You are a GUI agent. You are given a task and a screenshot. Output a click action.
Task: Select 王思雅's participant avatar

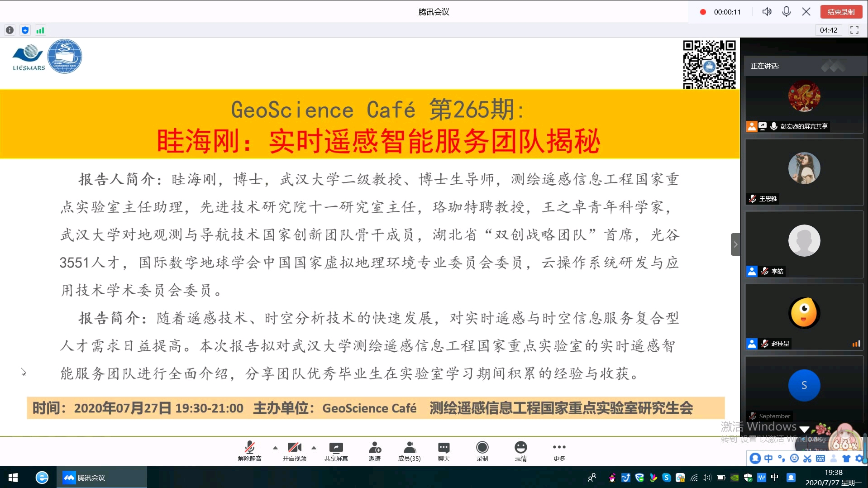[x=804, y=168]
